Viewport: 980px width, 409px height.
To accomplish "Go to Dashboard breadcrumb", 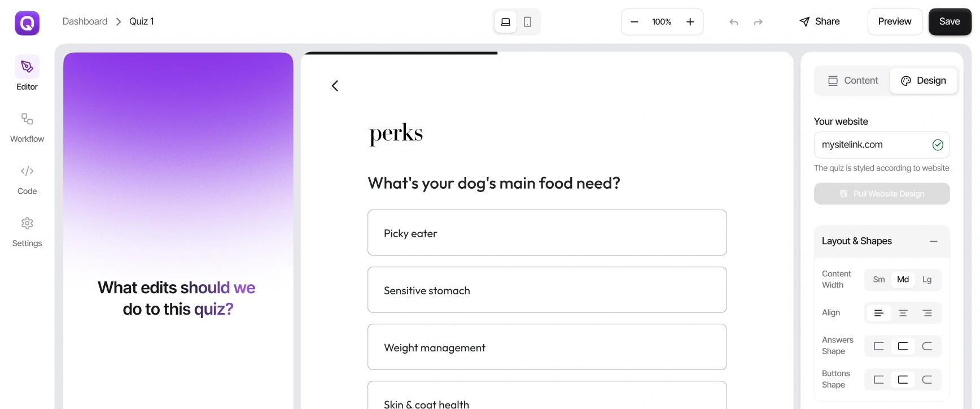I will point(85,21).
